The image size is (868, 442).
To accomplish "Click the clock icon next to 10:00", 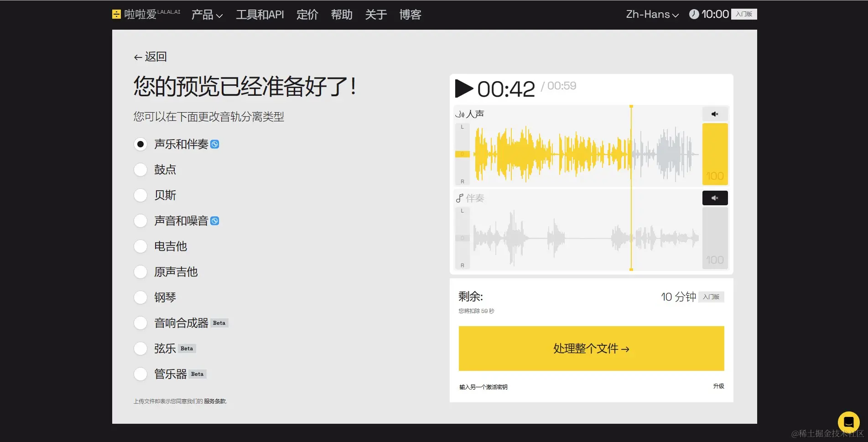I will (693, 14).
